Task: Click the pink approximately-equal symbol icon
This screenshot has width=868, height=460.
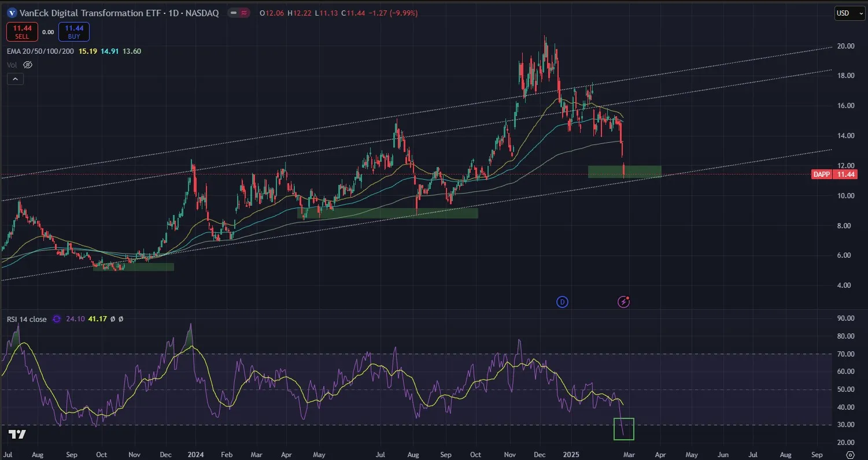Action: click(243, 13)
